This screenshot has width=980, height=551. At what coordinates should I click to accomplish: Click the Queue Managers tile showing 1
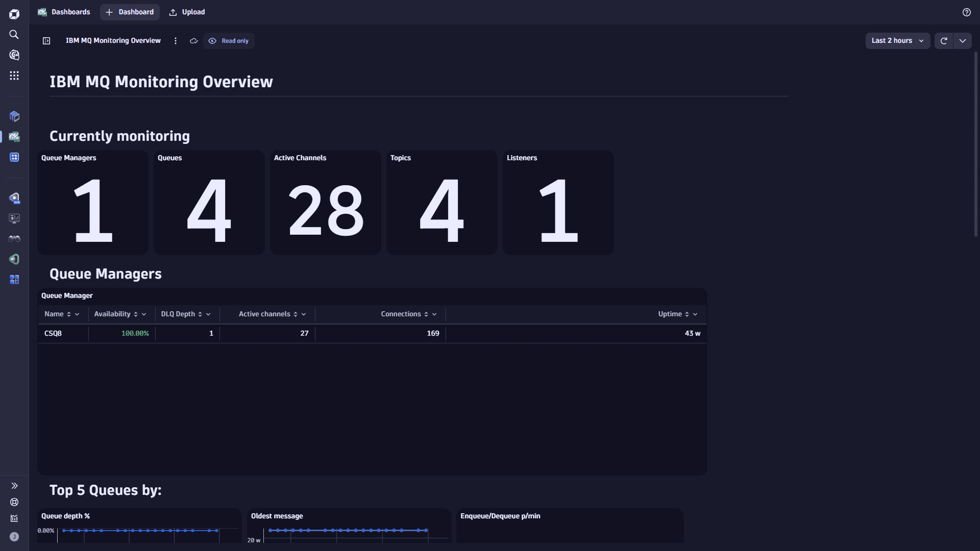[x=93, y=203]
